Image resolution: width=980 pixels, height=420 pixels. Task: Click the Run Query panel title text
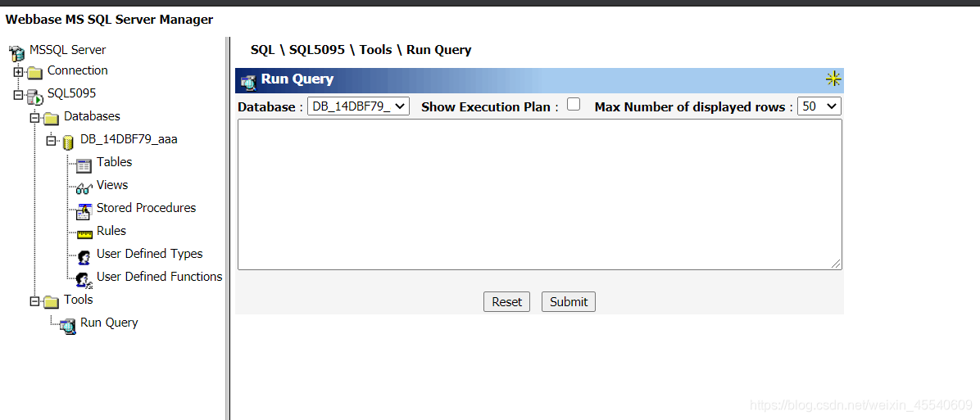click(x=297, y=79)
